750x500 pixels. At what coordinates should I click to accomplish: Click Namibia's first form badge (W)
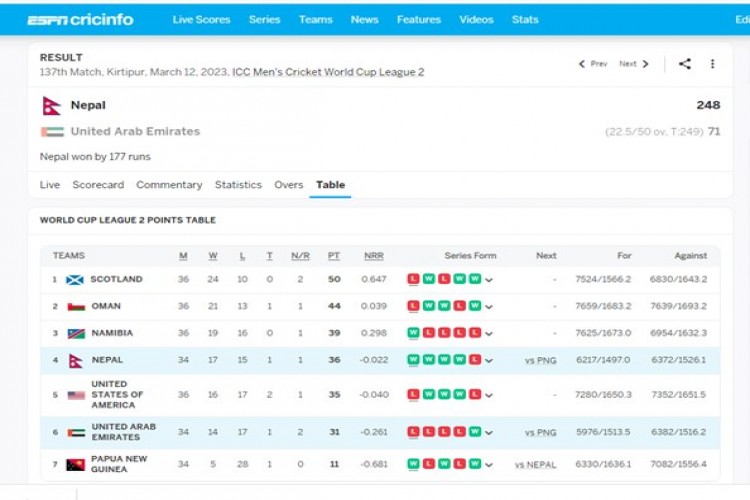click(x=413, y=333)
